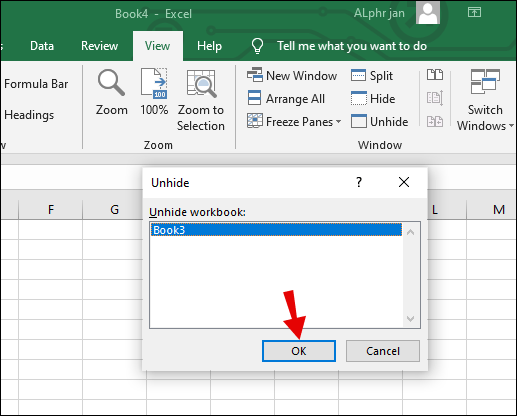Click the Tell me lightbulb icon

[x=257, y=46]
